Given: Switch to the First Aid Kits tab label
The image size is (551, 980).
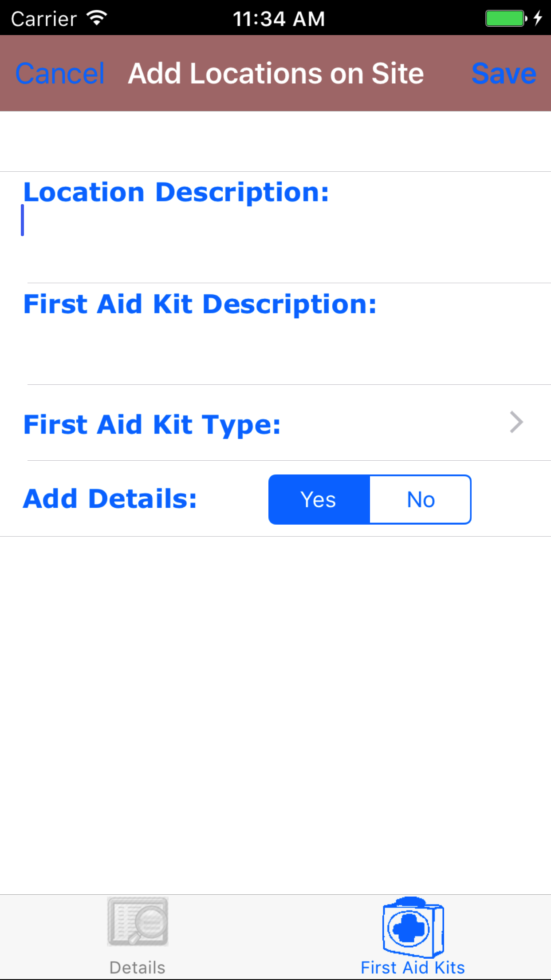Looking at the screenshot, I should pyautogui.click(x=413, y=968).
